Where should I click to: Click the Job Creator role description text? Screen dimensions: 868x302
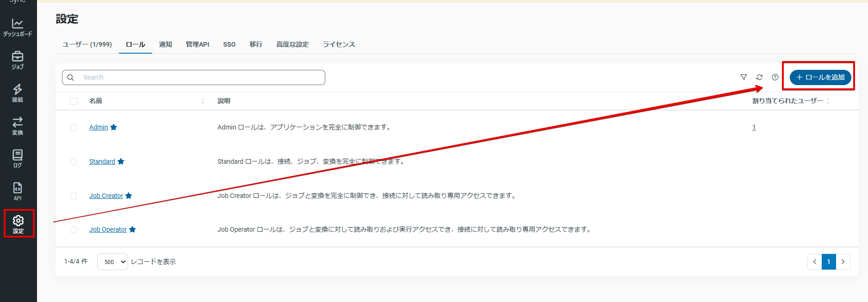click(x=368, y=196)
